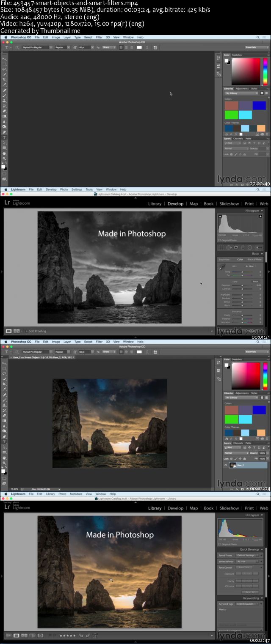Image resolution: width=271 pixels, height=644 pixels.
Task: Enable the Soft Proofing checkbox in Lightroom Develop frame
Action: click(26, 331)
